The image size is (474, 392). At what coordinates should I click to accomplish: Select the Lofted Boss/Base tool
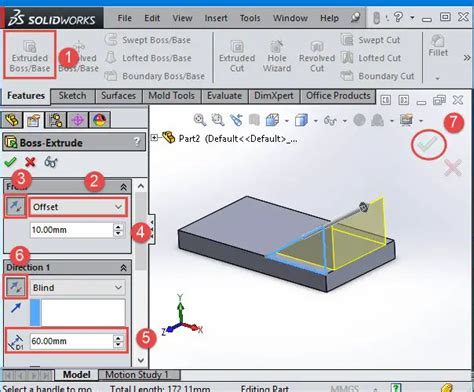(x=148, y=58)
